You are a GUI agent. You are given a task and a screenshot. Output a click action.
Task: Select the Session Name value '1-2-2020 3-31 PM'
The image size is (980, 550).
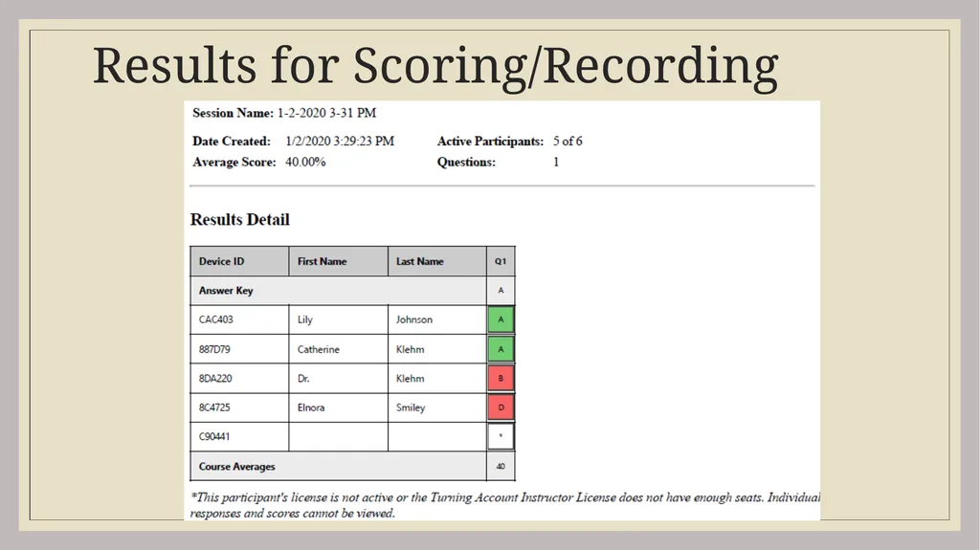click(327, 113)
